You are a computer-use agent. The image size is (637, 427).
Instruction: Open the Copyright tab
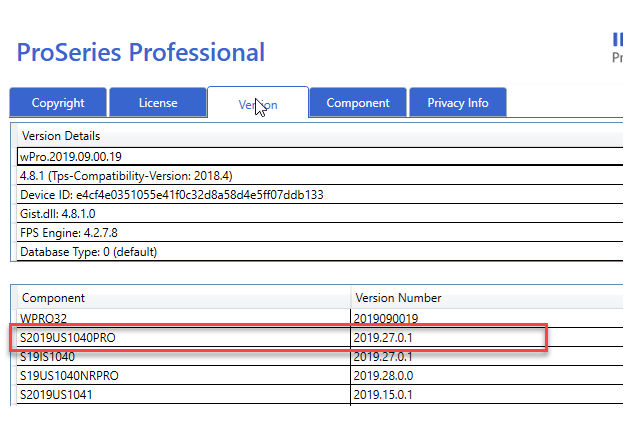click(x=58, y=102)
